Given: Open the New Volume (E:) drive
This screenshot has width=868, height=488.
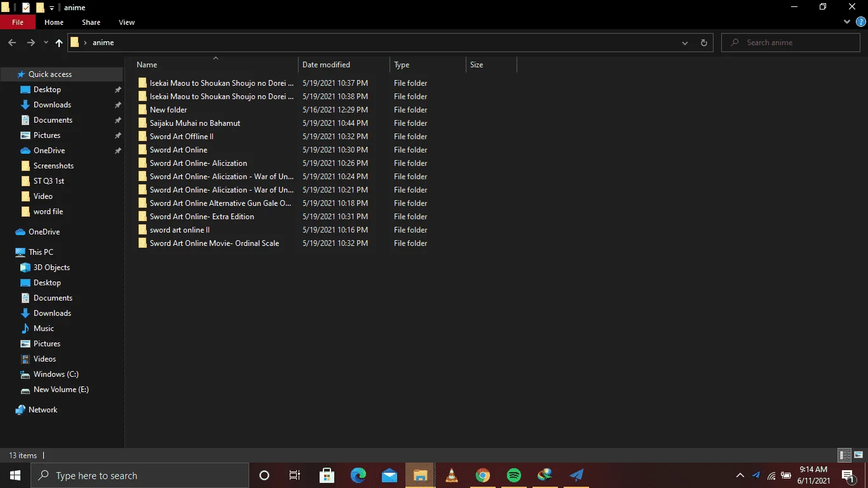Looking at the screenshot, I should (x=61, y=390).
